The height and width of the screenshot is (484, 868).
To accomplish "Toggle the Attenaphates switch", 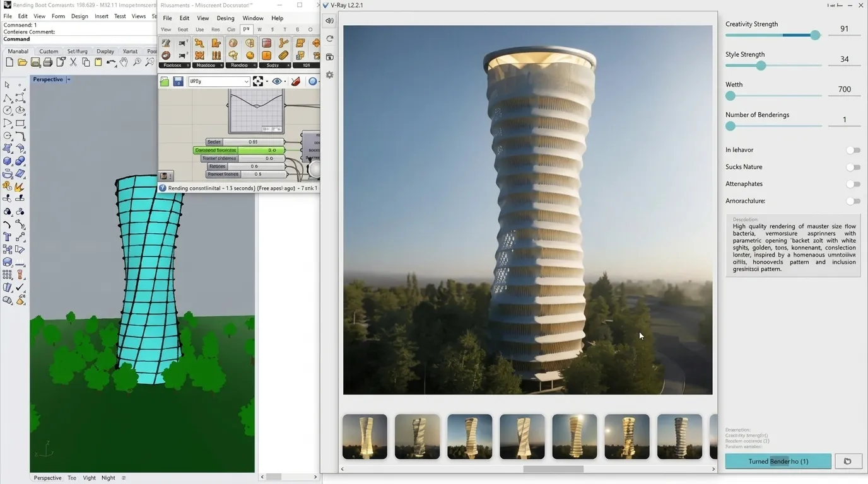I will 853,184.
